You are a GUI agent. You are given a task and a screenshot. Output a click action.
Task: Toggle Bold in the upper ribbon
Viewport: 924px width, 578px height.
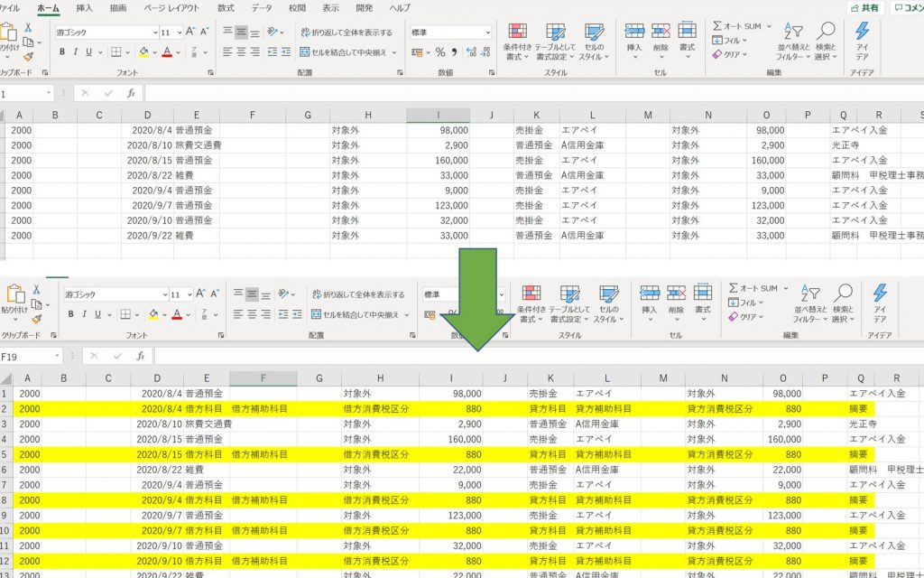click(x=62, y=52)
